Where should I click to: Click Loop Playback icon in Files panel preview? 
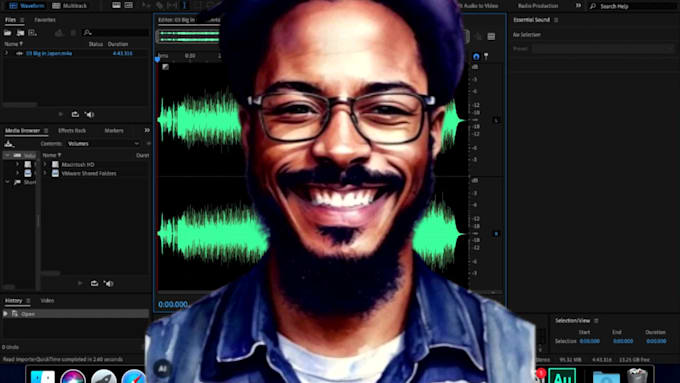pos(75,114)
